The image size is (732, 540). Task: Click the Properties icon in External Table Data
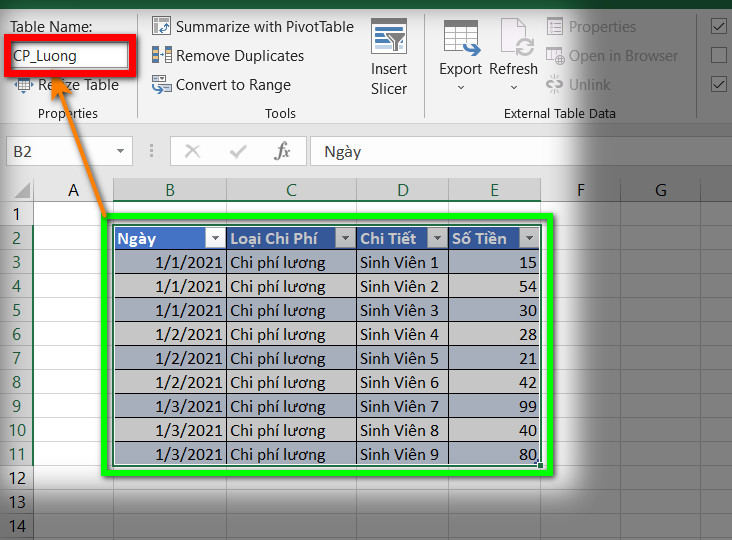click(x=555, y=27)
